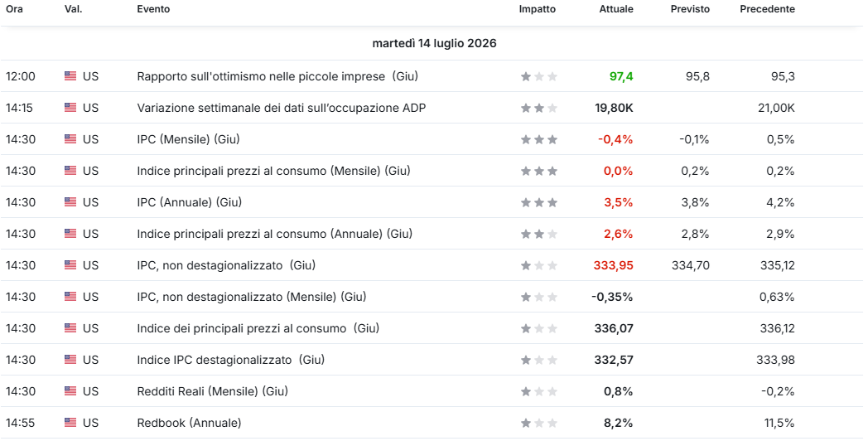Click the US flag in the 12:00 row
The image size is (868, 441).
(70, 76)
